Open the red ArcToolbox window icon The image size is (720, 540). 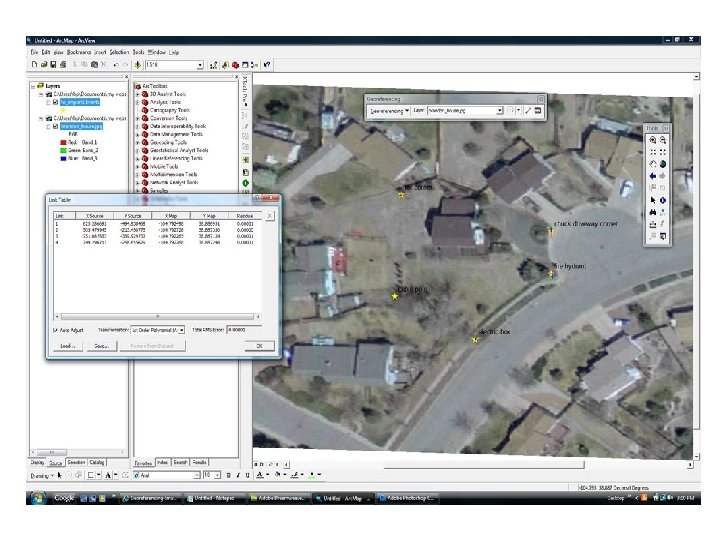(x=236, y=65)
